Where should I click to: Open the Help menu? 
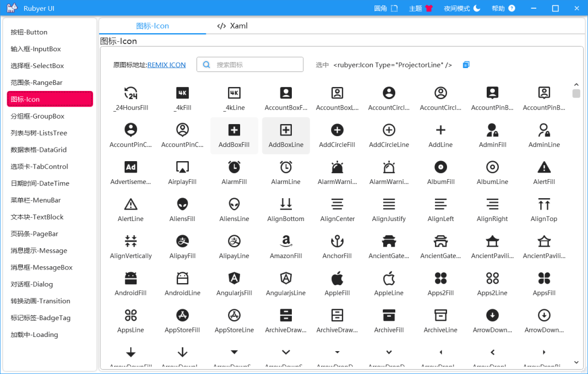tap(503, 8)
